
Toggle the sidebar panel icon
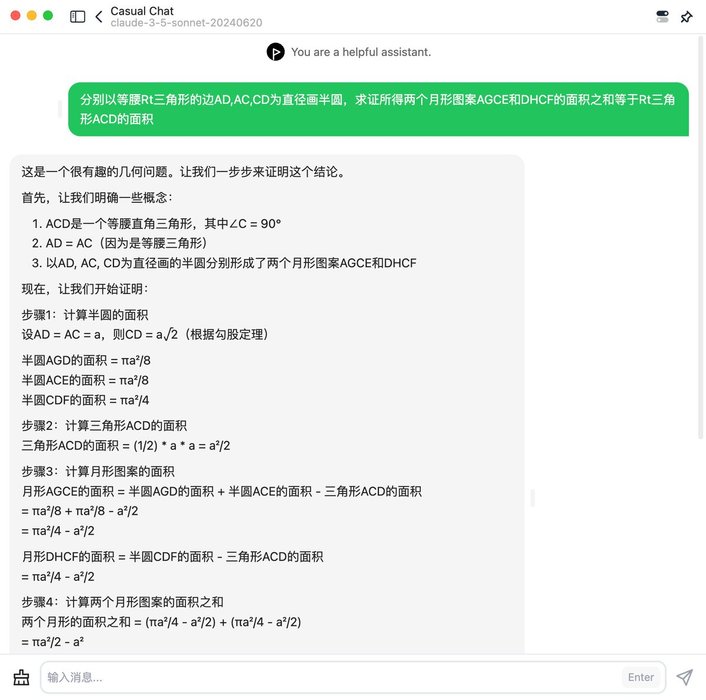(77, 17)
